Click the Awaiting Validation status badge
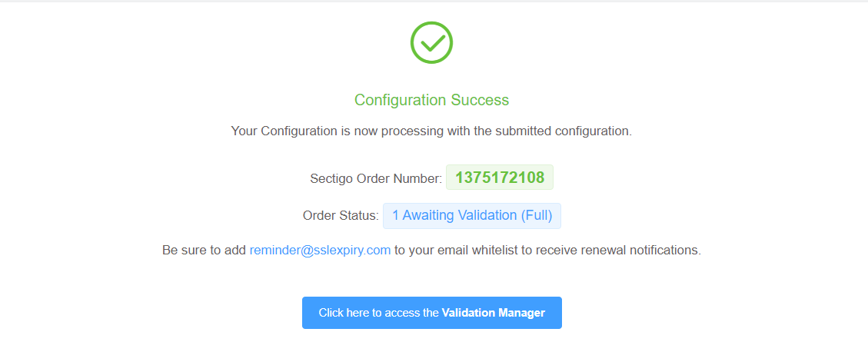 click(471, 216)
